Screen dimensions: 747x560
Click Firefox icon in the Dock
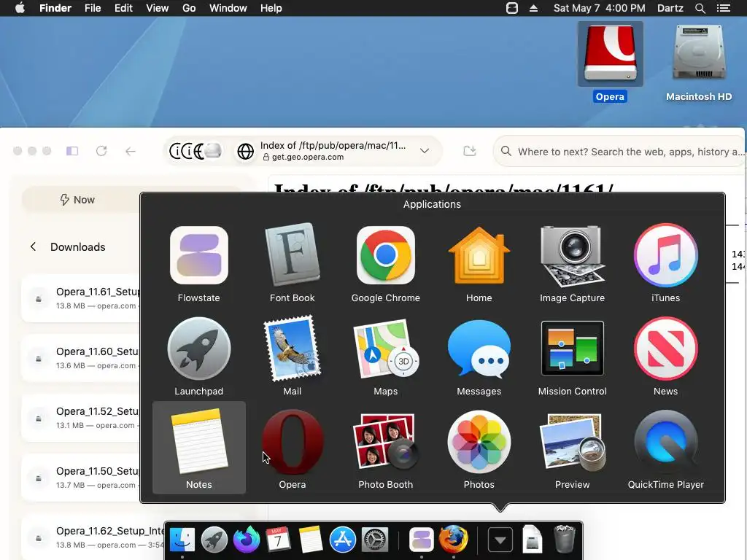453,540
